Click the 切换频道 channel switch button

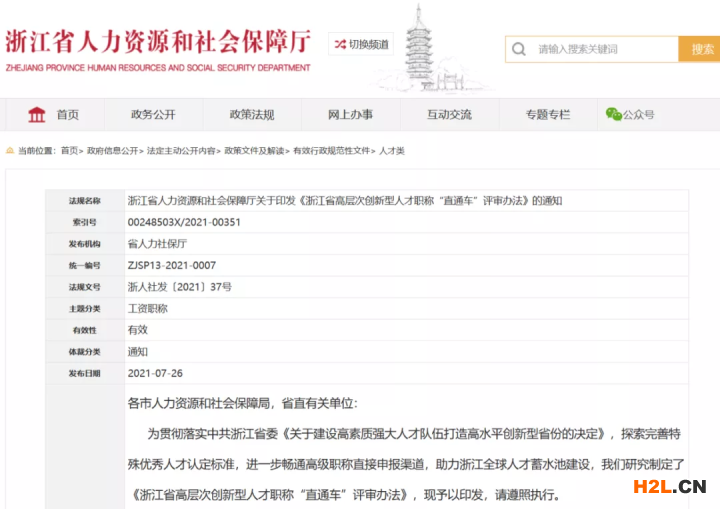(x=361, y=44)
